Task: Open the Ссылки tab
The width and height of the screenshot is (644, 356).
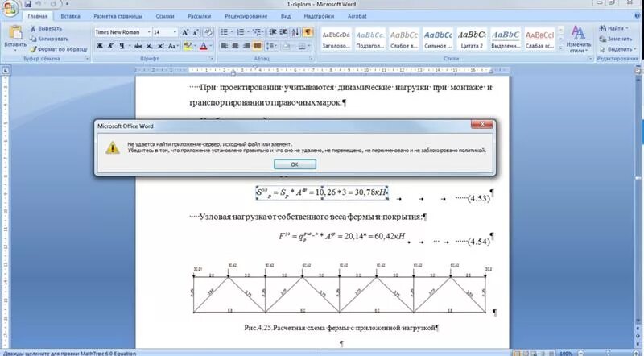Action: tap(165, 16)
